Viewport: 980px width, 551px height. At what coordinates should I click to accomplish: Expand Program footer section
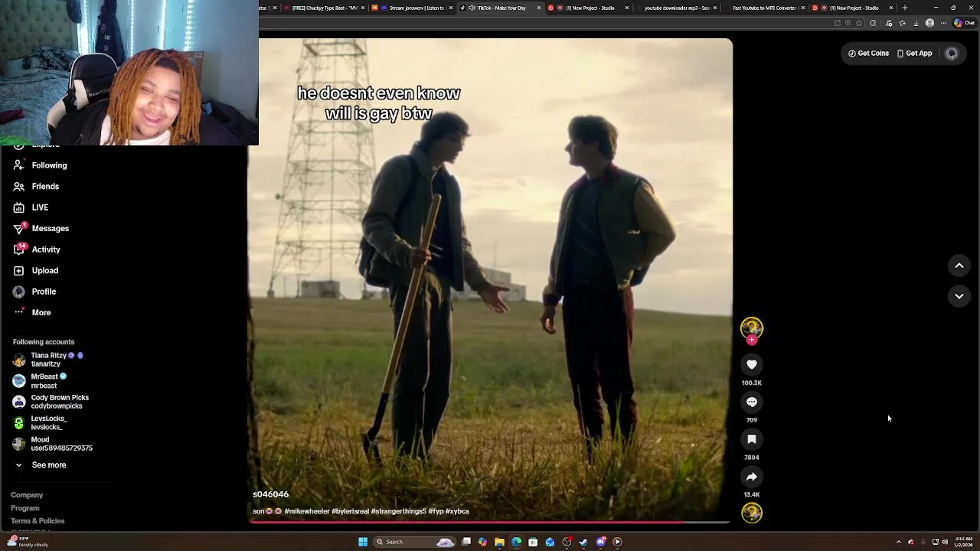point(24,508)
